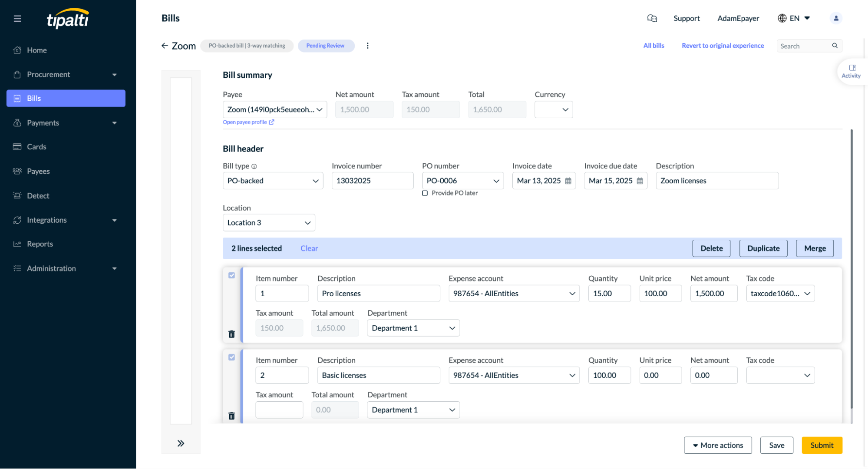Expand the document preview panel with double chevron

click(181, 443)
